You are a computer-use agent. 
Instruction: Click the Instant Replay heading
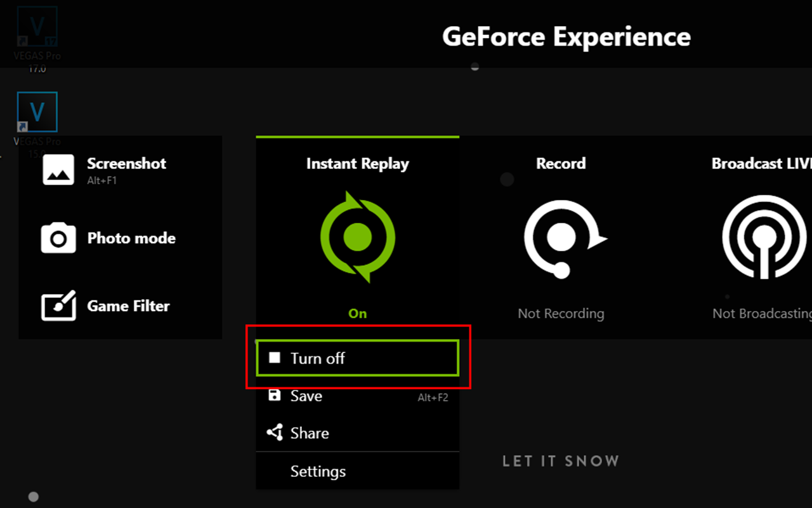click(357, 163)
